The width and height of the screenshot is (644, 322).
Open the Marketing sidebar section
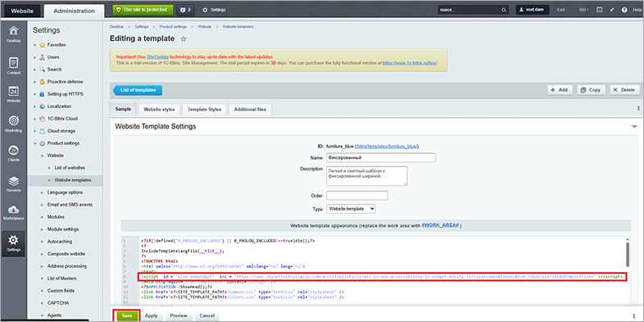tap(14, 125)
